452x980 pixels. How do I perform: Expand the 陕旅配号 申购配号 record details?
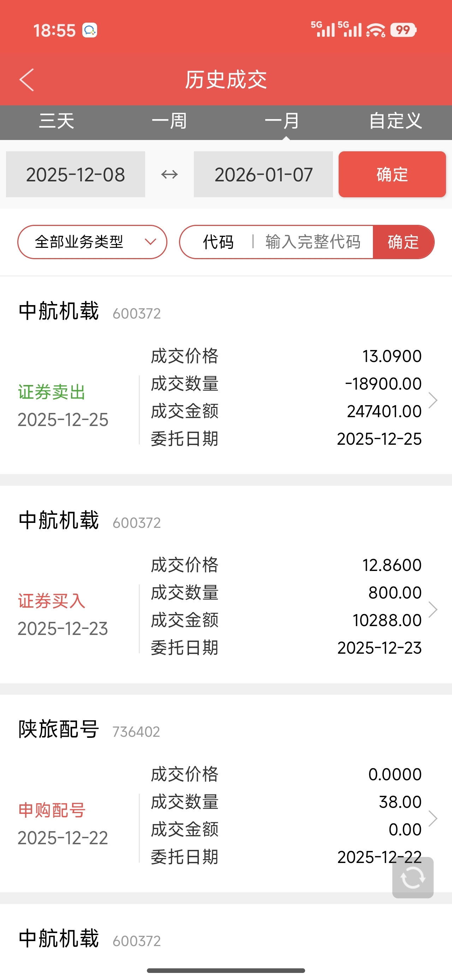(x=433, y=818)
